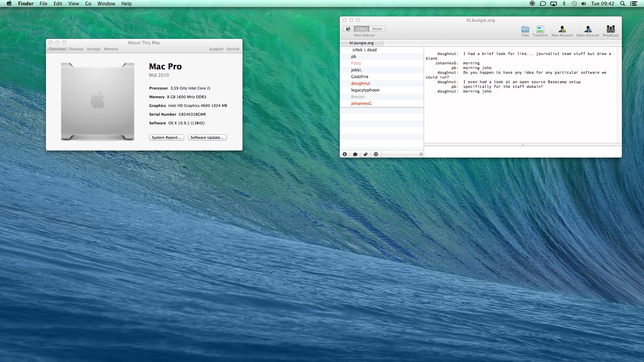Open the Time Machine menu bar icon
The width and height of the screenshot is (644, 362).
tap(574, 4)
